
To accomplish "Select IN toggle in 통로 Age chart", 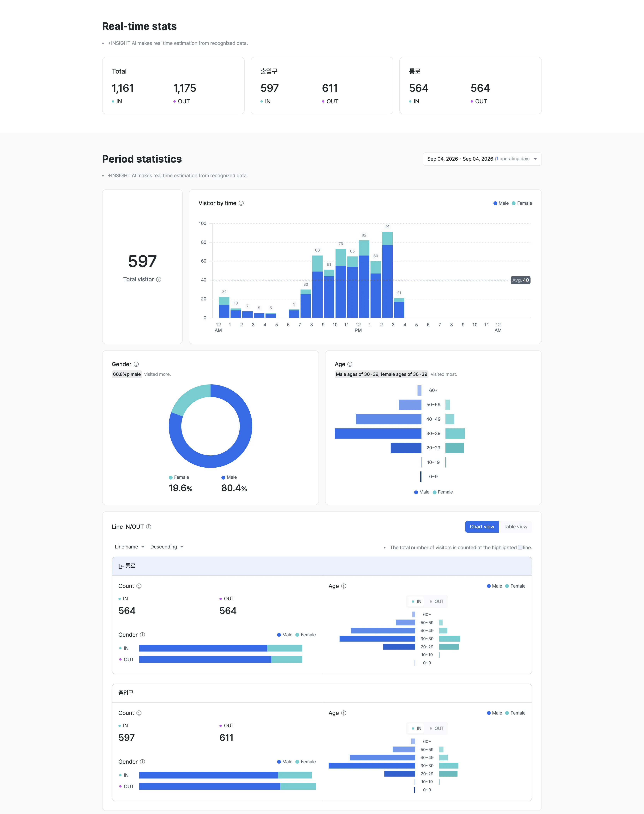I will (x=416, y=601).
